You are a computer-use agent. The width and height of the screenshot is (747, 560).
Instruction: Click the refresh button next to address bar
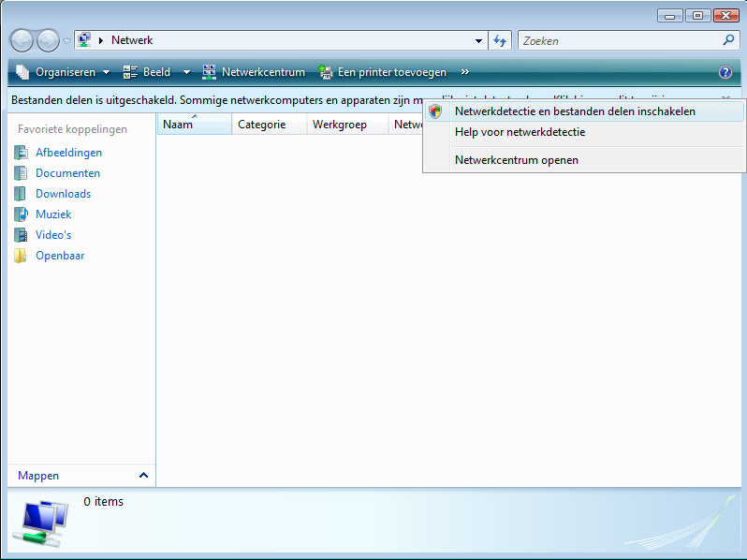[500, 40]
